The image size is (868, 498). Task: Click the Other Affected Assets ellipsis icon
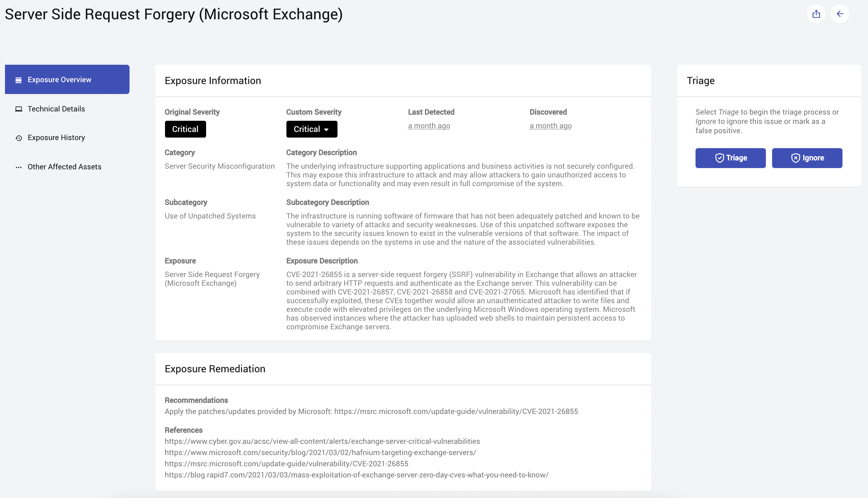coord(18,167)
